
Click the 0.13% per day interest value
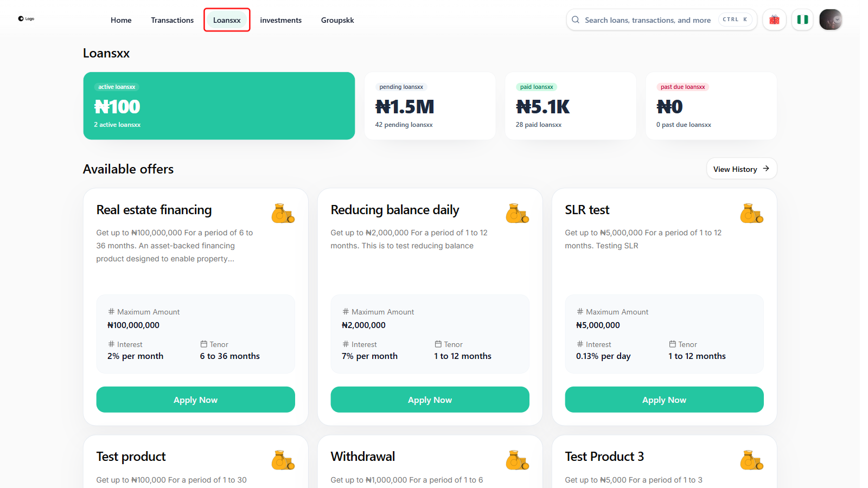pos(603,356)
